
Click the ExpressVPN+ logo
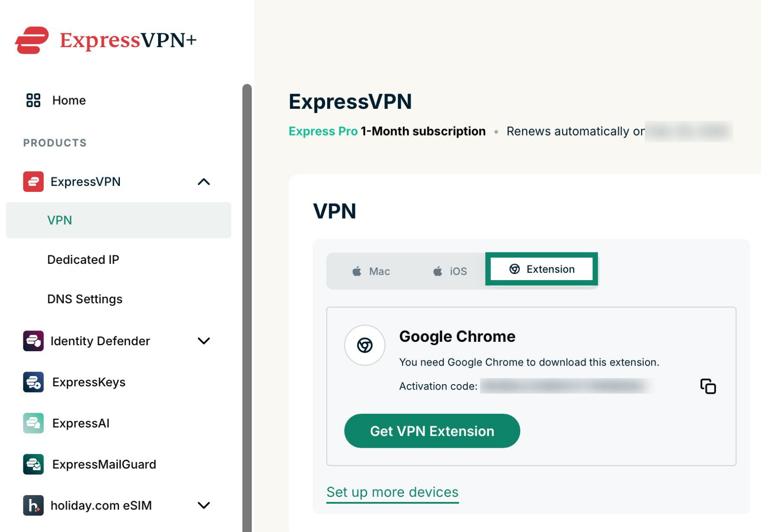[x=106, y=40]
